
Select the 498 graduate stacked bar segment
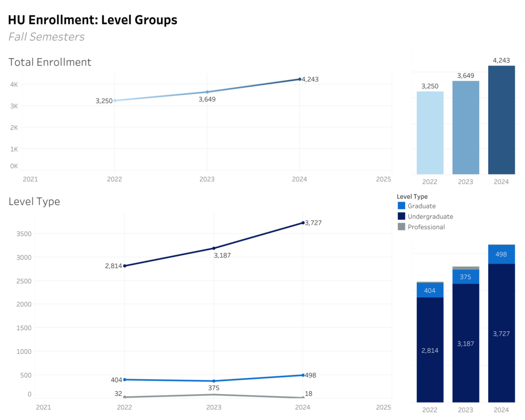[x=501, y=255]
